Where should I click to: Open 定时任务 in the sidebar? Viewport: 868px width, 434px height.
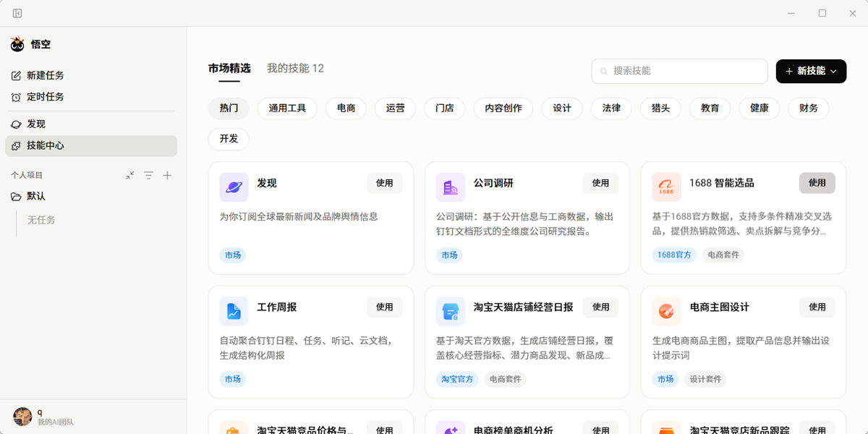(91, 97)
